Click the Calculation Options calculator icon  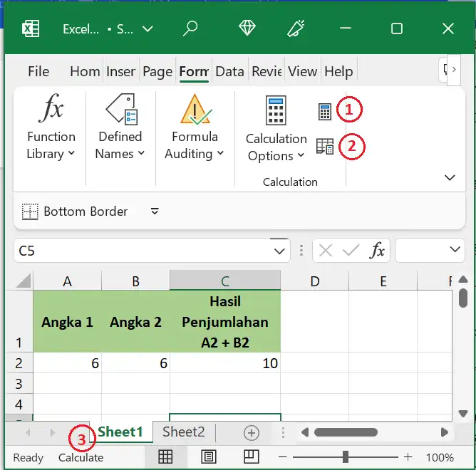(276, 110)
